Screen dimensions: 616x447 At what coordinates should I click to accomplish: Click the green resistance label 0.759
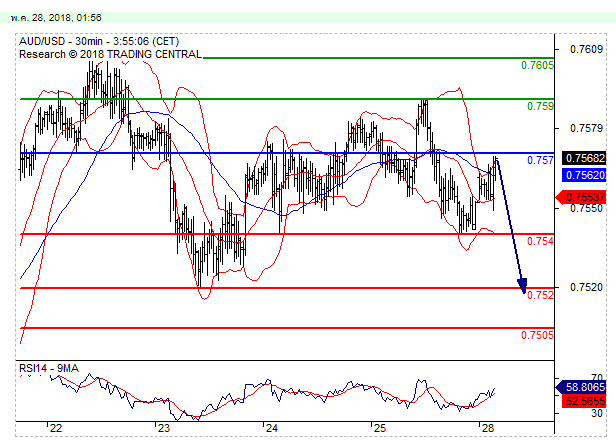tap(540, 106)
